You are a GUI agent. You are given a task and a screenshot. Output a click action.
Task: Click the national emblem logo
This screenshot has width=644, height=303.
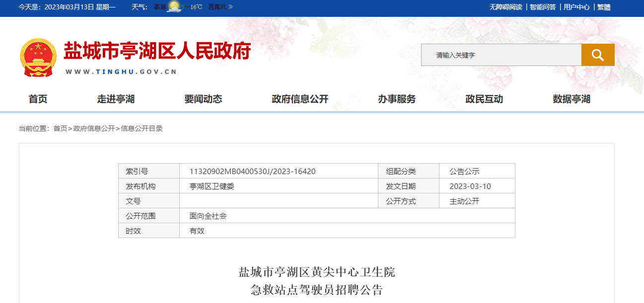click(38, 58)
